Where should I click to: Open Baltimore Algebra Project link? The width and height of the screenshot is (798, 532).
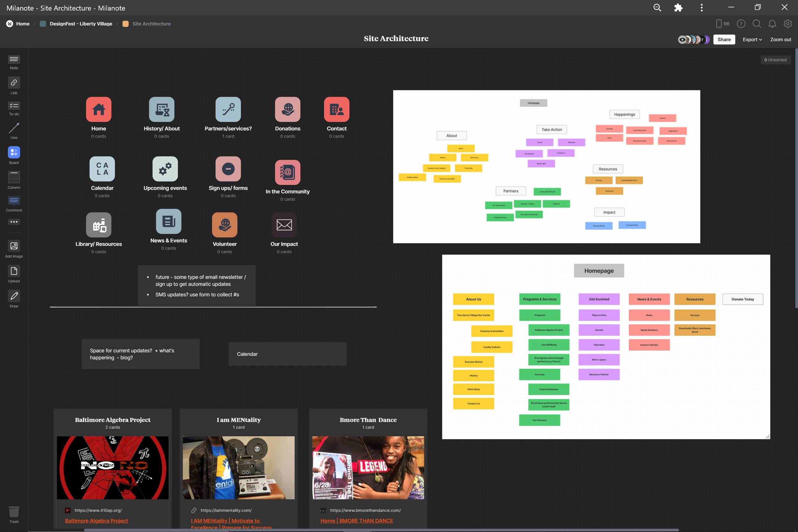[x=96, y=521]
